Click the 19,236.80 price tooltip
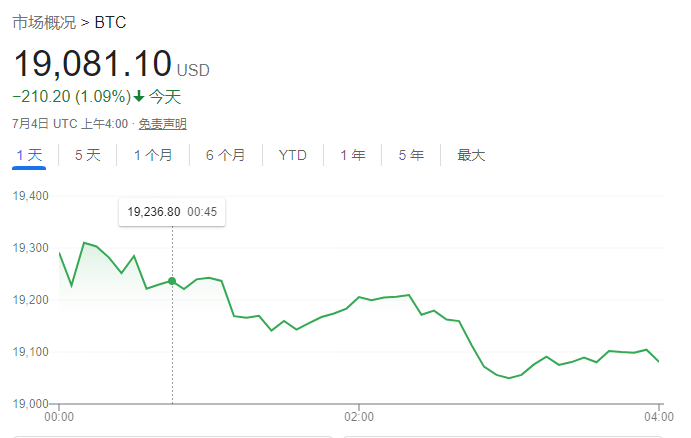691x438 pixels. click(x=172, y=211)
